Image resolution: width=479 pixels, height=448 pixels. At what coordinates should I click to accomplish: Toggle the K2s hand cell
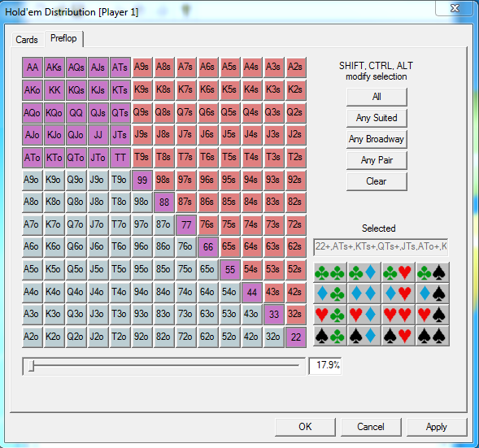[x=296, y=90]
